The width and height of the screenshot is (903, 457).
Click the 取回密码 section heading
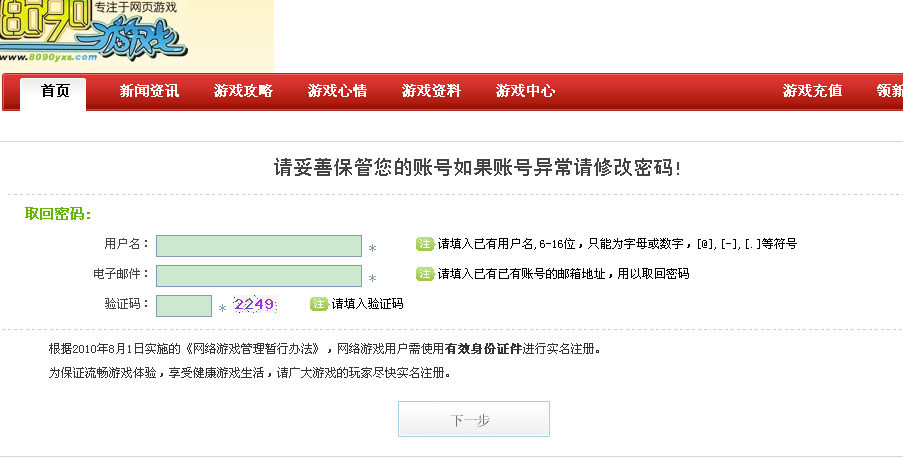[x=58, y=214]
